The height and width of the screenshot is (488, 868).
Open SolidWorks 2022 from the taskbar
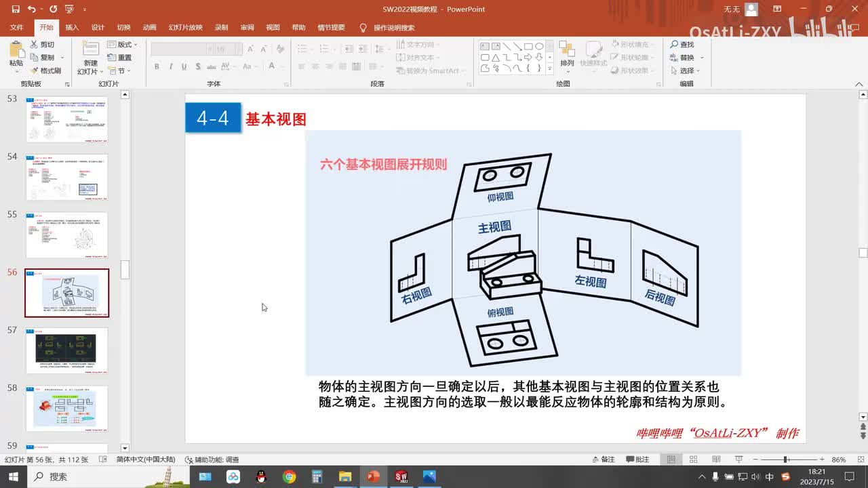(401, 476)
